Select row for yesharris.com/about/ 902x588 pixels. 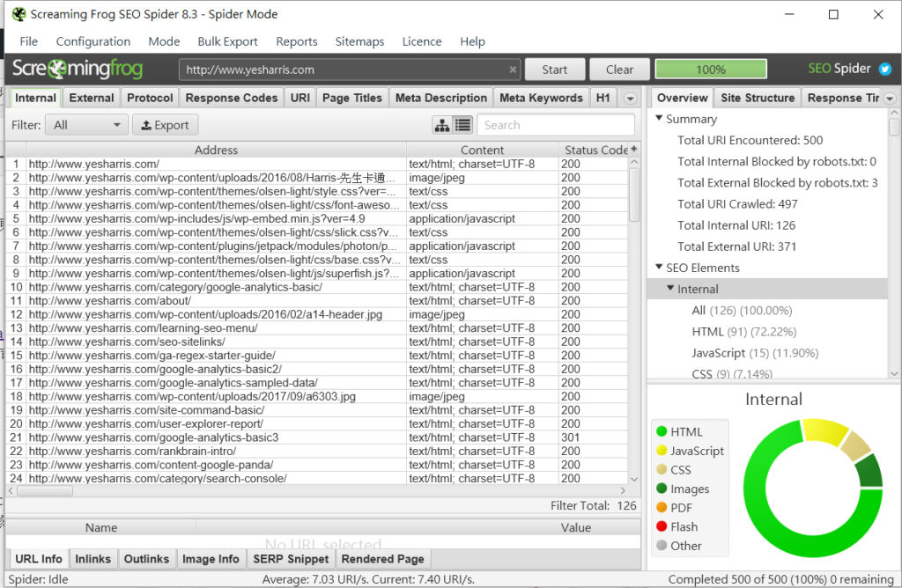(x=316, y=301)
